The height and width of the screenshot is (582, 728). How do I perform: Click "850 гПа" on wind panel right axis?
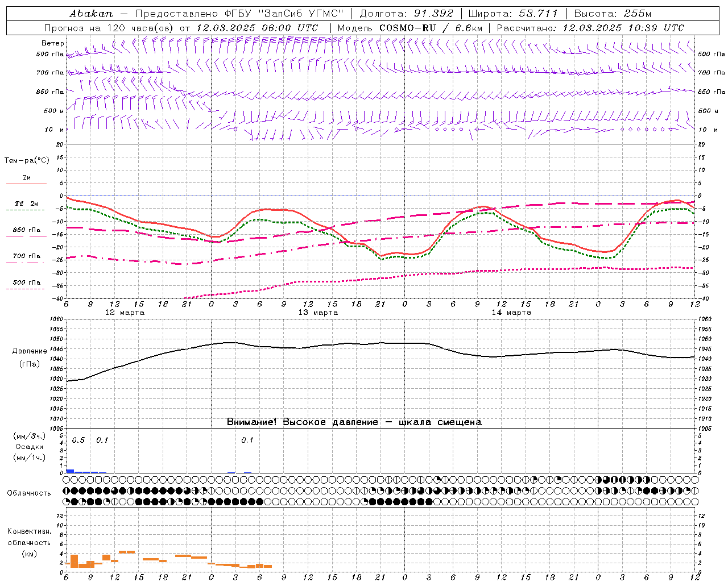pos(712,92)
